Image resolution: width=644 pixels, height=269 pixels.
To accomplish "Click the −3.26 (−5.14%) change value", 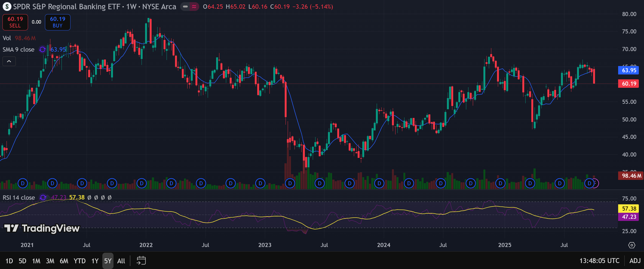I will click(x=313, y=7).
